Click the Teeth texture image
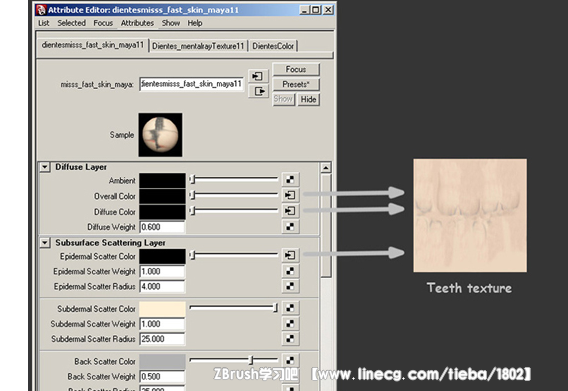Image resolution: width=568 pixels, height=391 pixels. 470,215
